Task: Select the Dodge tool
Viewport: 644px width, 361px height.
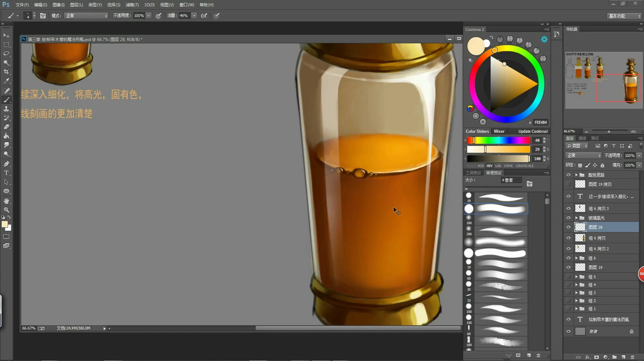Action: pos(6,154)
